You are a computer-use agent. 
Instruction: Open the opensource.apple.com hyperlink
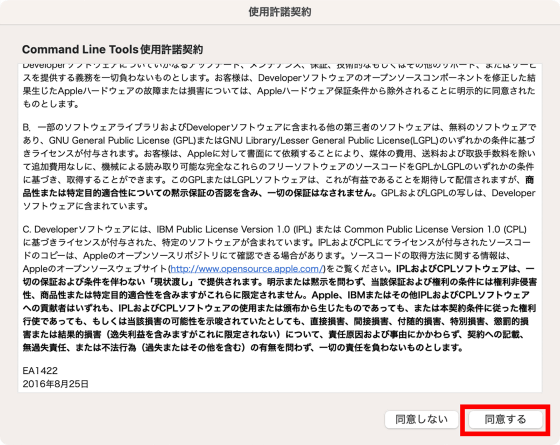(247, 269)
